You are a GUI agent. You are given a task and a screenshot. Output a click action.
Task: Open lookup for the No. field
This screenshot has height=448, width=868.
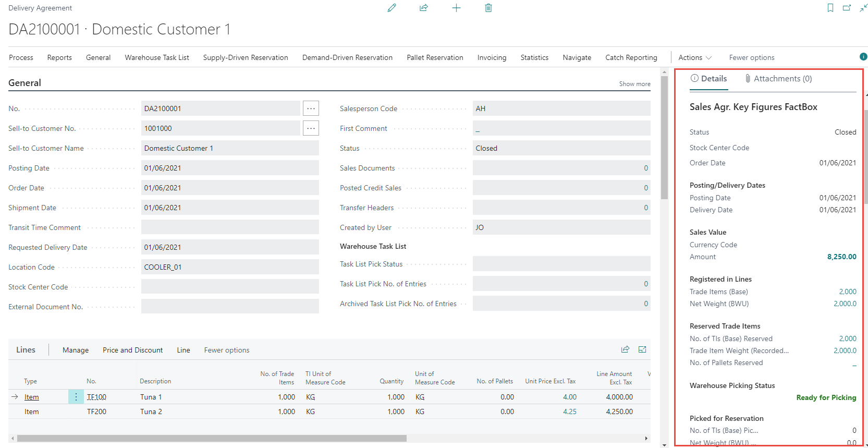coord(311,108)
